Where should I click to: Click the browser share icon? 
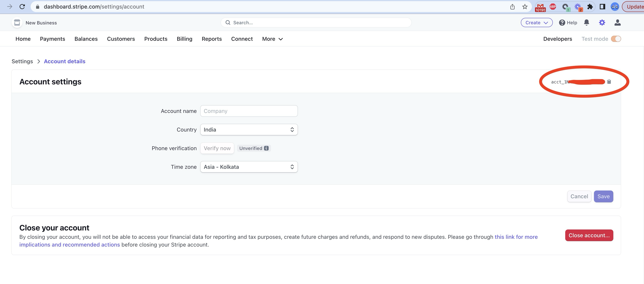click(512, 7)
